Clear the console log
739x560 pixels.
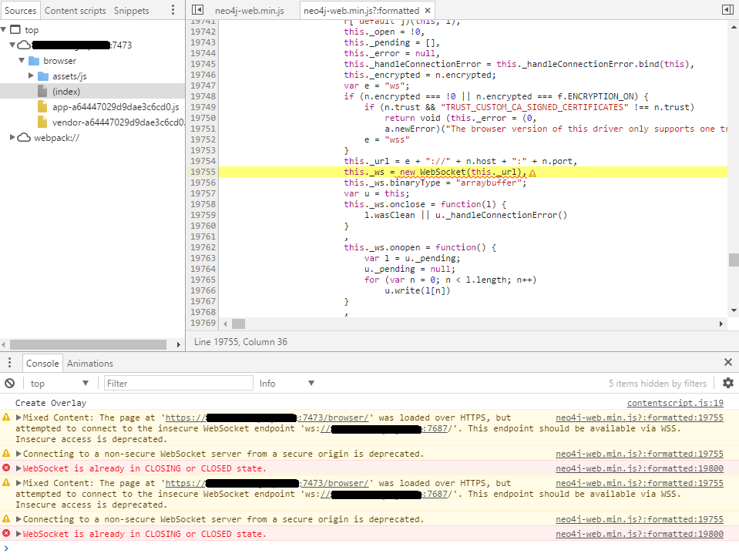9,384
